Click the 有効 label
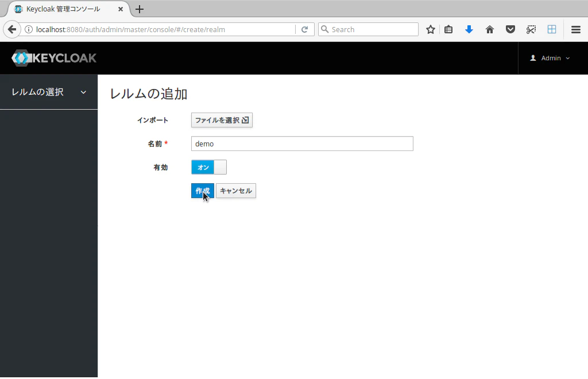Screen dimensions: 588x379 point(161,167)
